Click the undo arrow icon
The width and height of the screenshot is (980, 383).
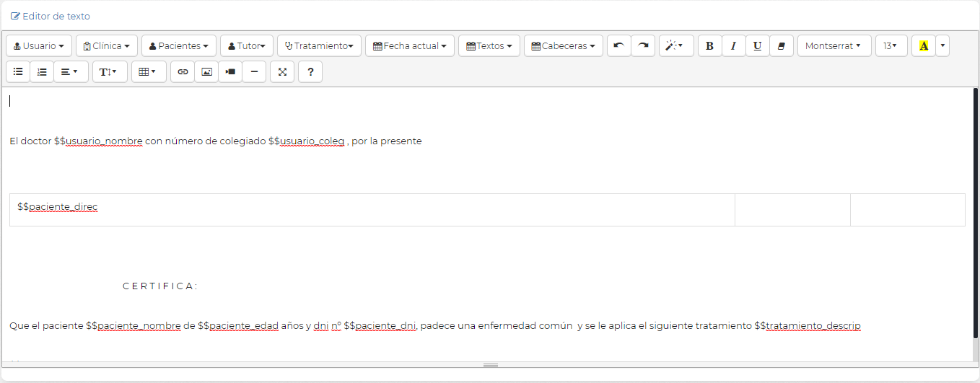618,46
